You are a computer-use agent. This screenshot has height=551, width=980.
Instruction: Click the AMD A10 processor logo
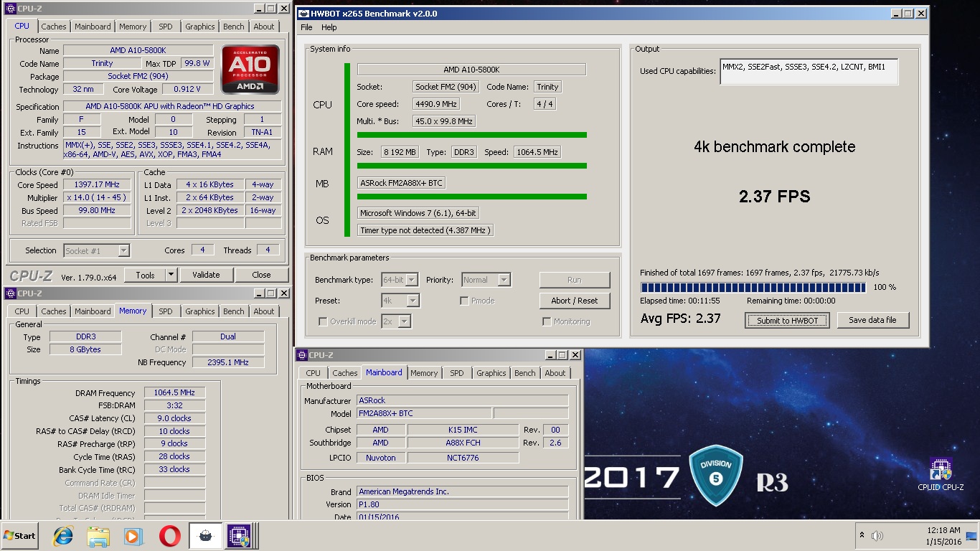click(x=250, y=70)
